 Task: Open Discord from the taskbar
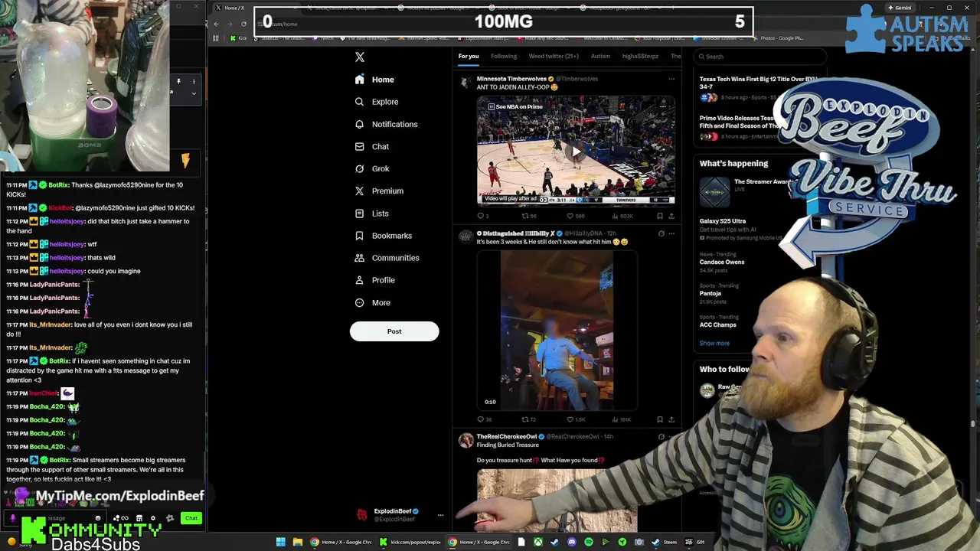(572, 542)
